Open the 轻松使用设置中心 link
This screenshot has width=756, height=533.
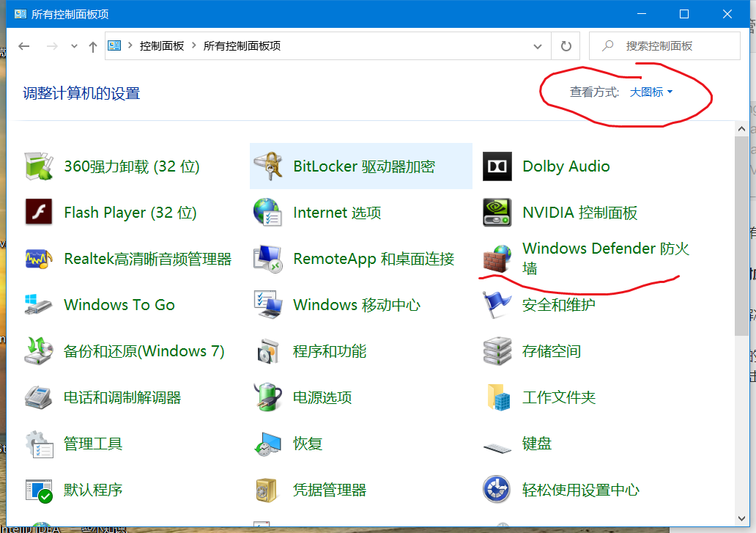point(581,490)
